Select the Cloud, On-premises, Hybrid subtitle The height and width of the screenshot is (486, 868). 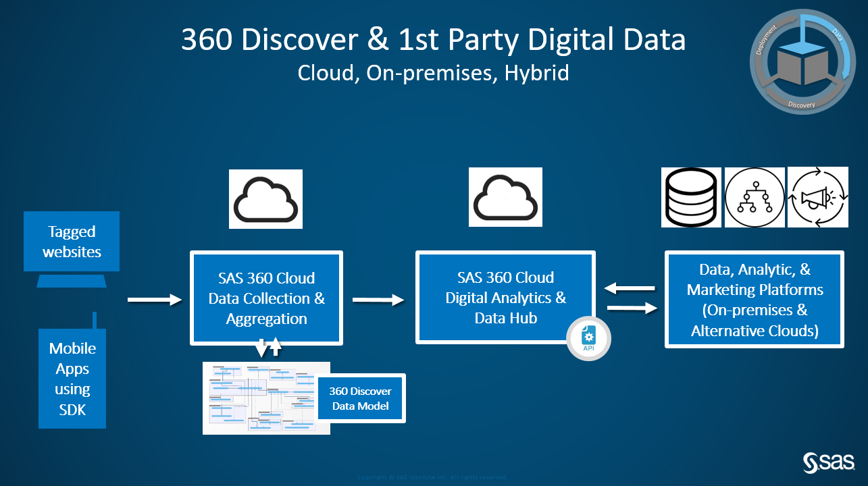433,72
